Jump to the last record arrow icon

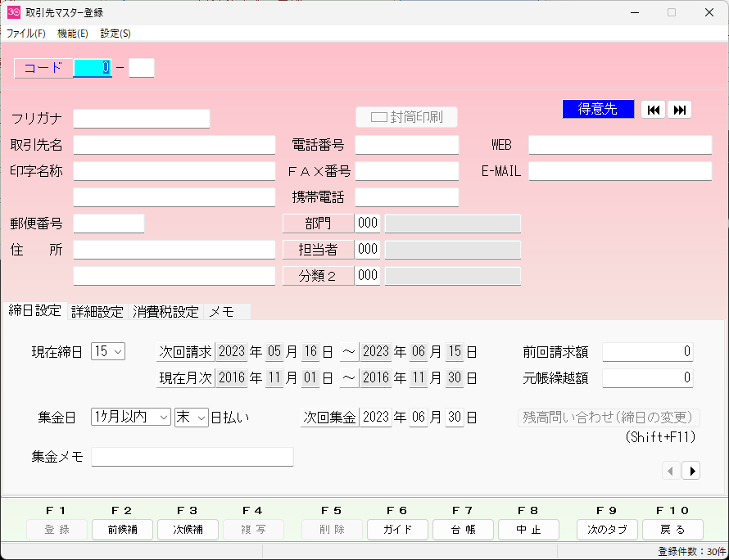pos(679,110)
